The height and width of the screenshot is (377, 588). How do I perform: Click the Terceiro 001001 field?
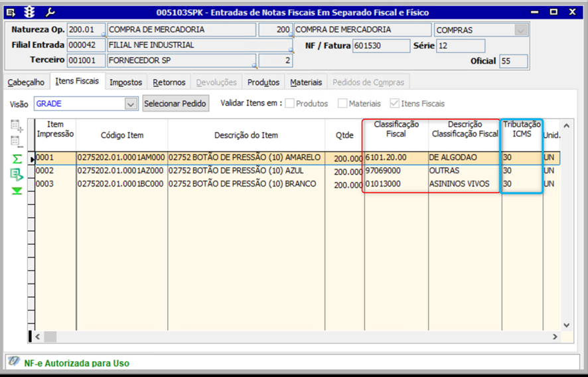pos(86,60)
